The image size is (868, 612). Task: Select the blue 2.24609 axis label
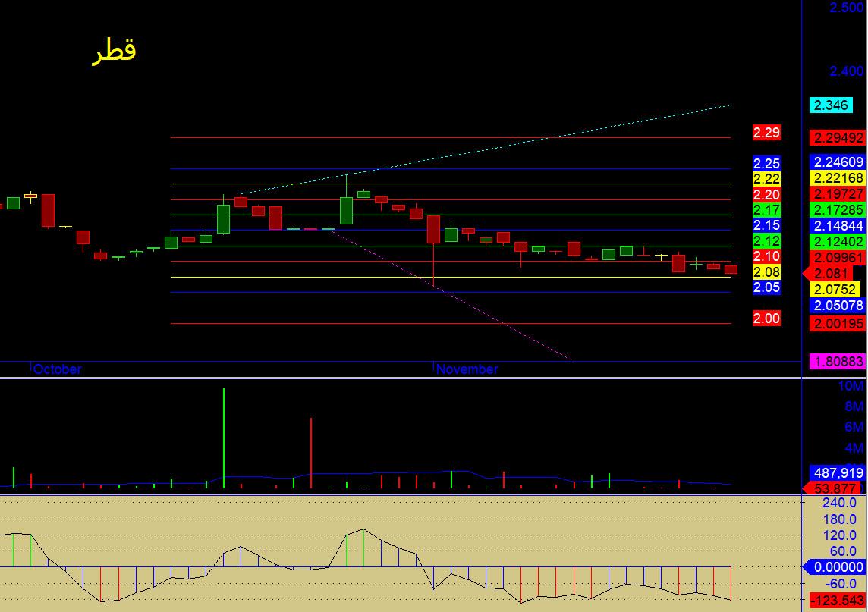click(838, 162)
